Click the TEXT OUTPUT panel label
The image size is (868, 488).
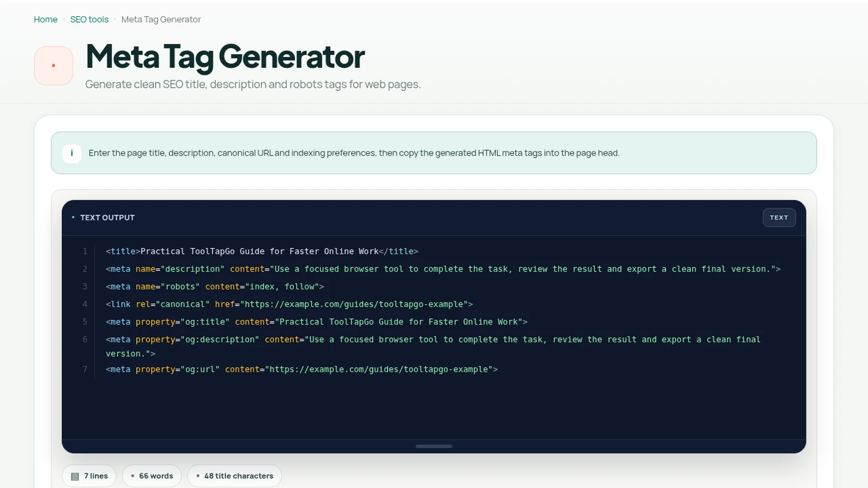click(107, 217)
